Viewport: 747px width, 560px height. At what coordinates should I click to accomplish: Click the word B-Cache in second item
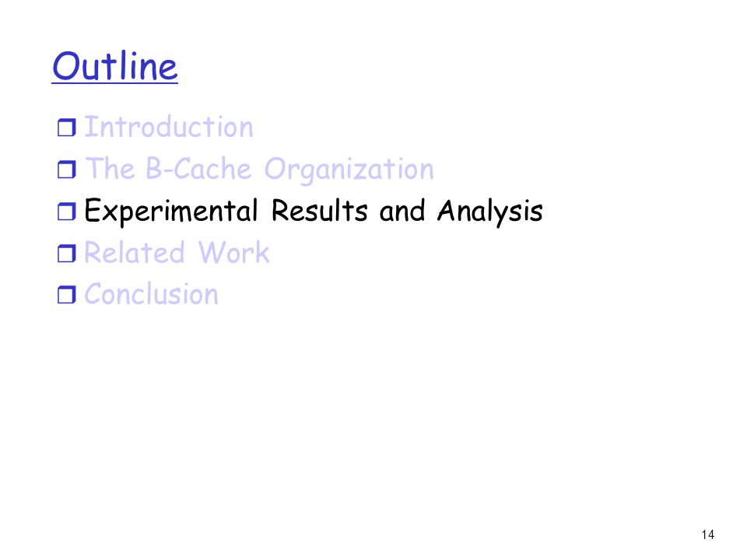coord(198,169)
